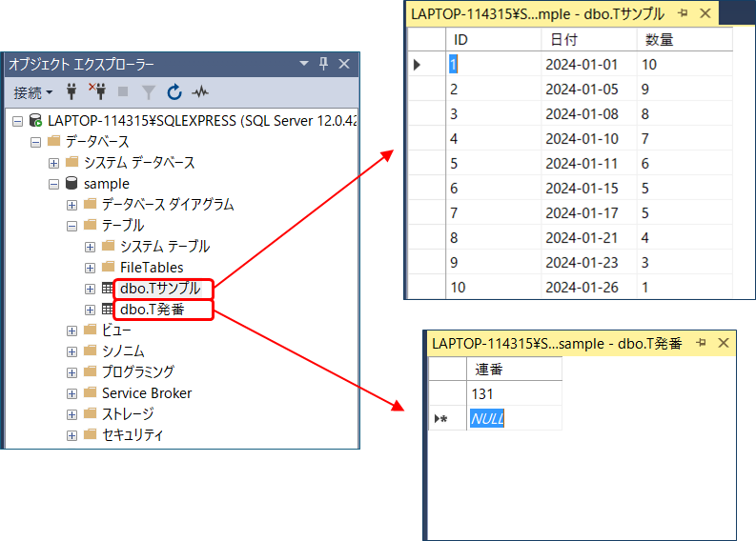Image resolution: width=756 pixels, height=541 pixels.
Task: Click date cell 2024-01-26
Action: coord(589,288)
